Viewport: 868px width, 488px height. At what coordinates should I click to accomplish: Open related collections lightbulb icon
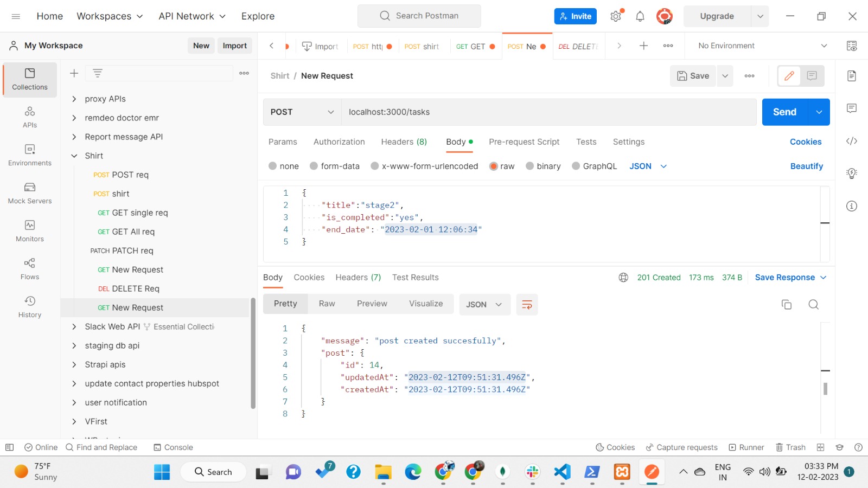coord(852,174)
